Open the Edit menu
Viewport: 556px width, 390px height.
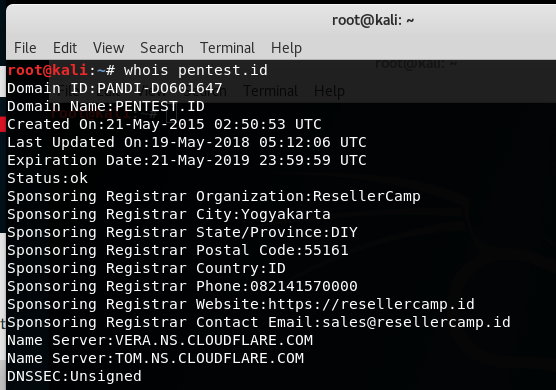tap(65, 48)
